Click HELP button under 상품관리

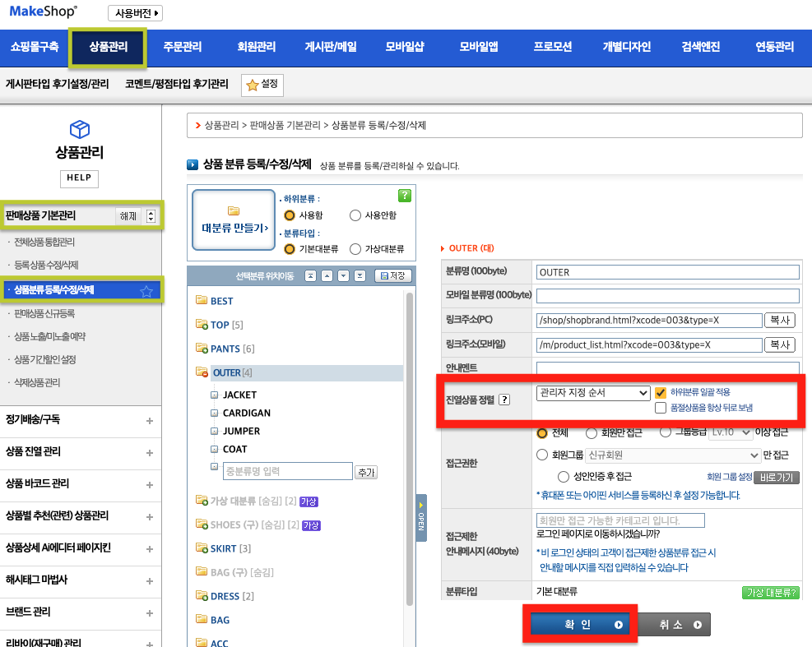(79, 178)
